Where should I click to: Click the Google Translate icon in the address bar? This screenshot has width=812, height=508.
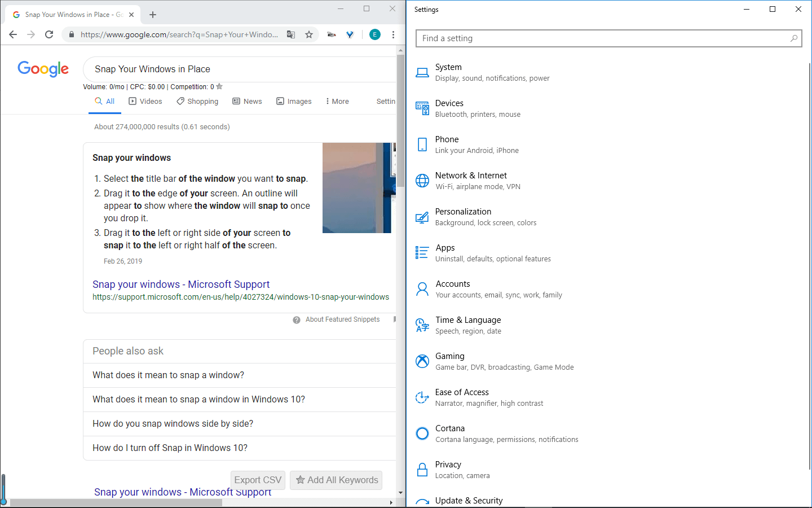(x=291, y=34)
